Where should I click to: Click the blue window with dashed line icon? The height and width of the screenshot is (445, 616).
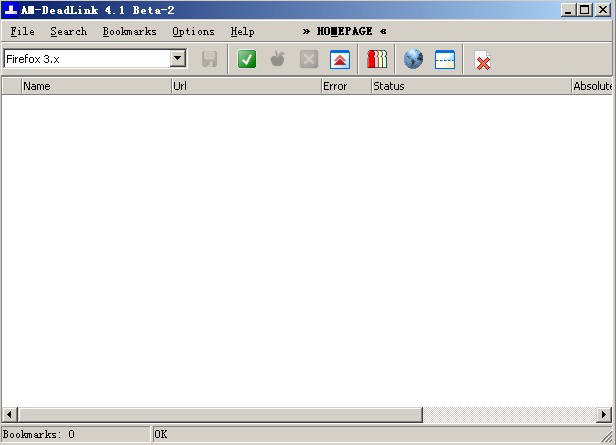[x=445, y=60]
